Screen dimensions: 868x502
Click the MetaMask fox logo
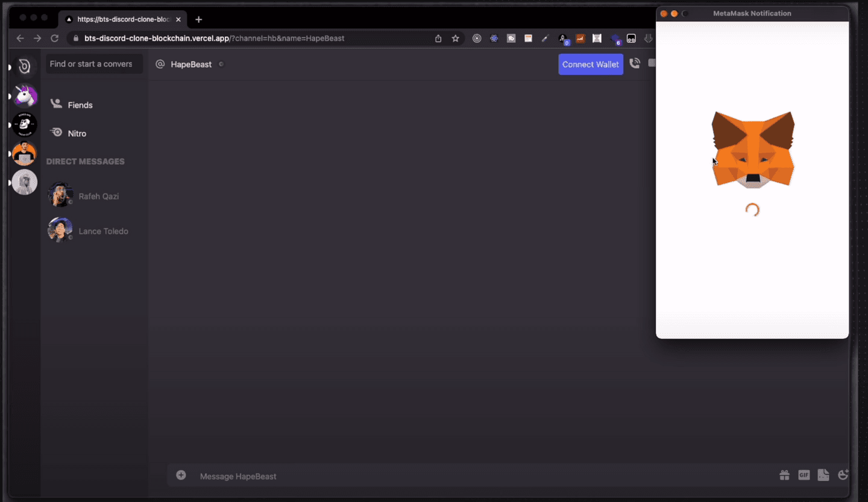(x=753, y=150)
